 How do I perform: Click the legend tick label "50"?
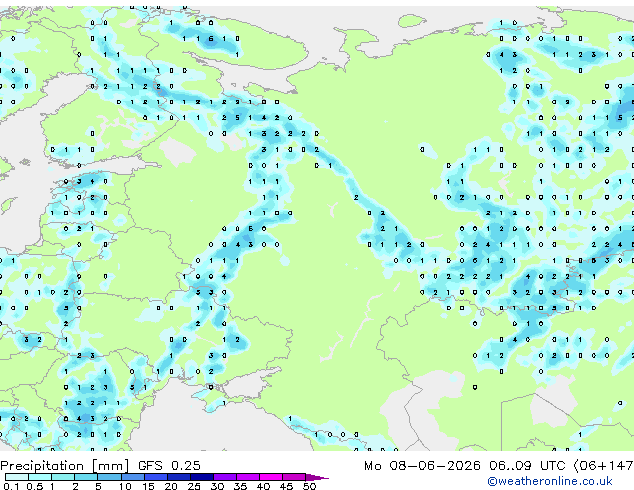309,486
